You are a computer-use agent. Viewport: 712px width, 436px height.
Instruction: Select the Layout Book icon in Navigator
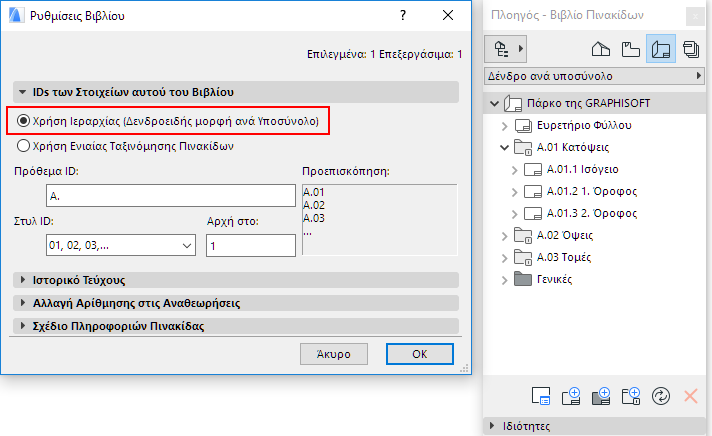(x=661, y=49)
